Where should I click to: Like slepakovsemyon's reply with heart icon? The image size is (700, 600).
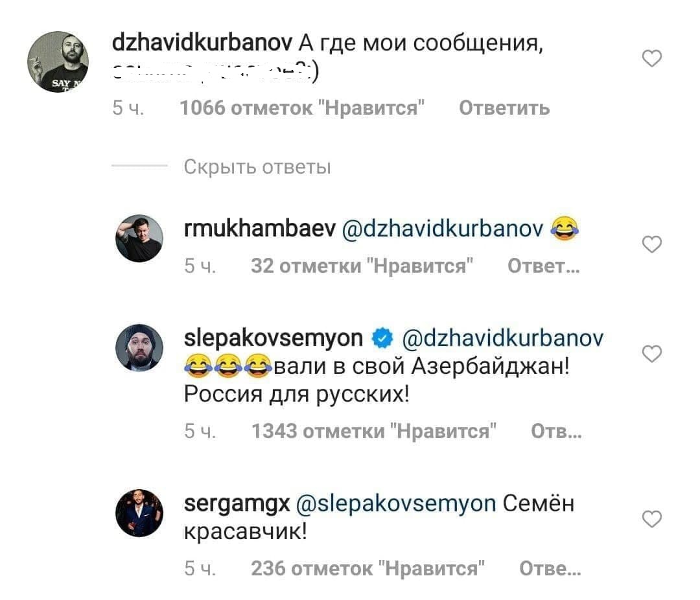[x=652, y=354]
